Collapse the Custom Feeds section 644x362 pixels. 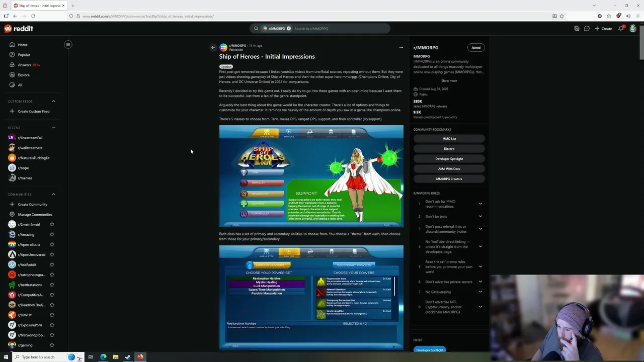[53, 101]
